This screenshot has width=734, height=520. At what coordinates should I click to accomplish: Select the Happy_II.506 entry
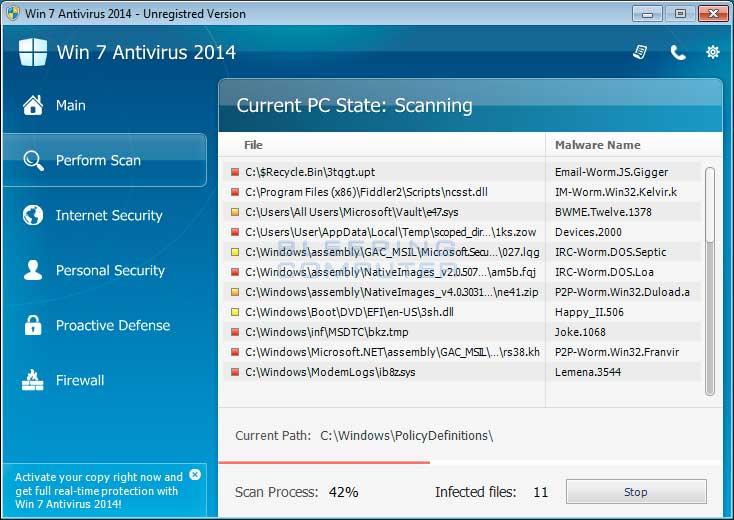tap(589, 312)
